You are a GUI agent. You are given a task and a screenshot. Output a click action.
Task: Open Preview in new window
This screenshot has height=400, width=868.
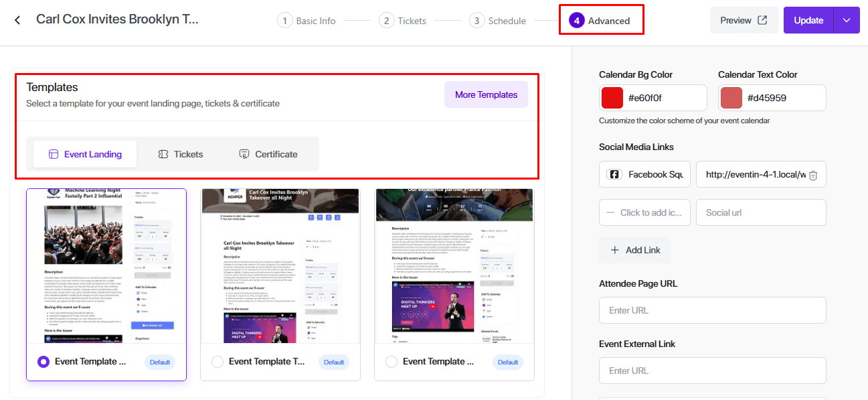[x=744, y=20]
